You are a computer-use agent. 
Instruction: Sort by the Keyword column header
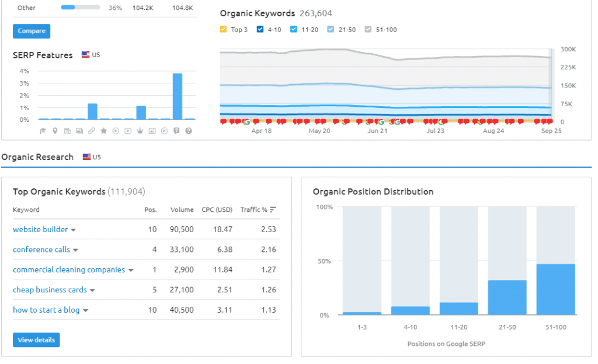click(26, 210)
